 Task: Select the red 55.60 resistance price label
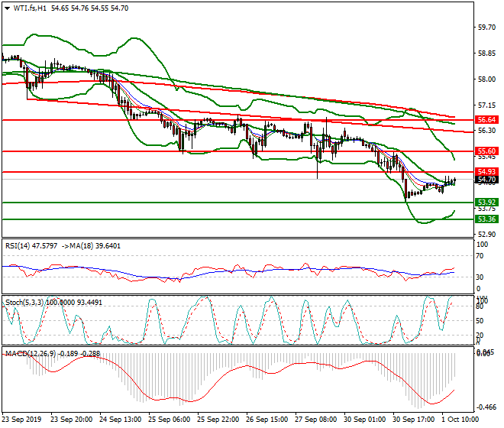(x=486, y=151)
